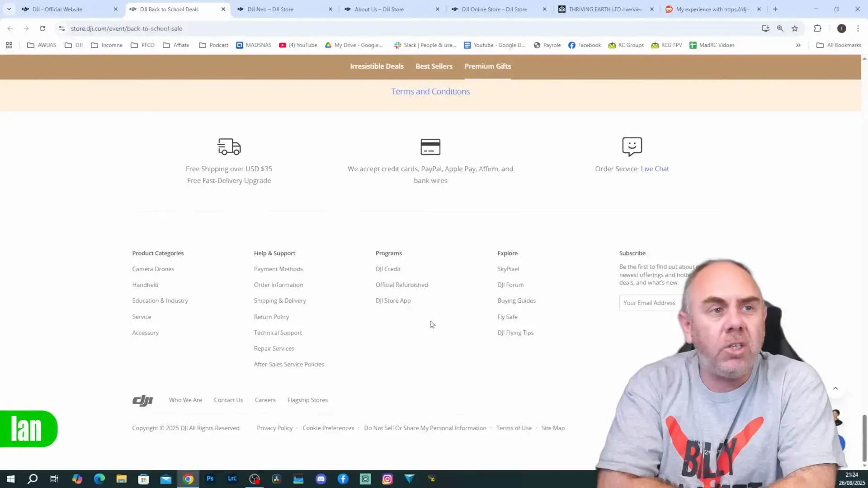The image size is (868, 488).
Task: Open the Affiate bookmark folder
Action: [x=176, y=45]
